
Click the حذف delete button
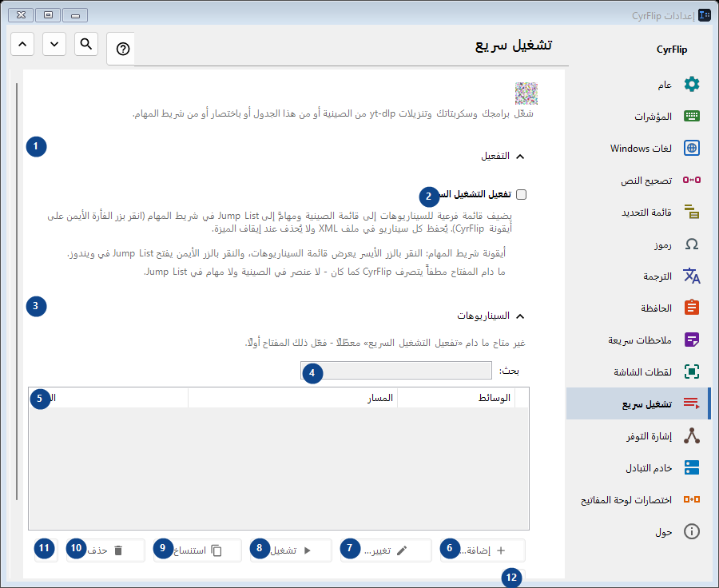105,550
